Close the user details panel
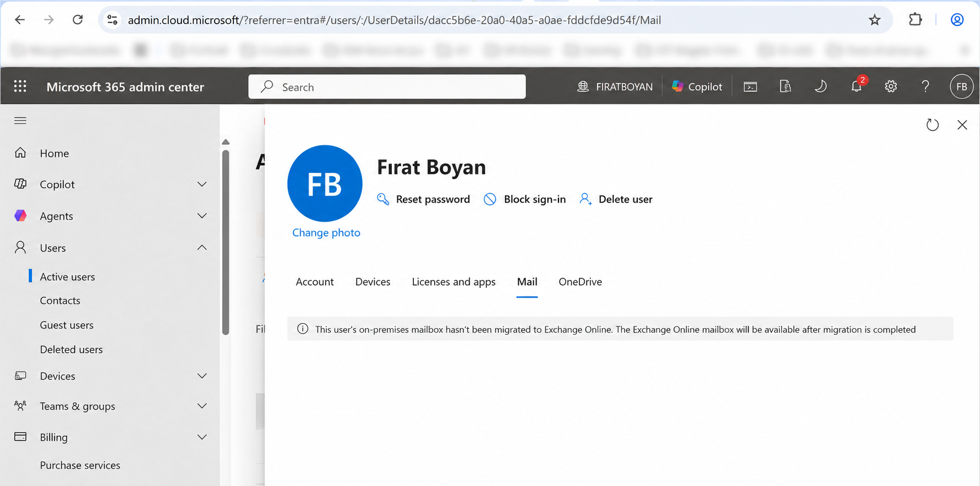Viewport: 980px width, 486px height. pyautogui.click(x=962, y=125)
